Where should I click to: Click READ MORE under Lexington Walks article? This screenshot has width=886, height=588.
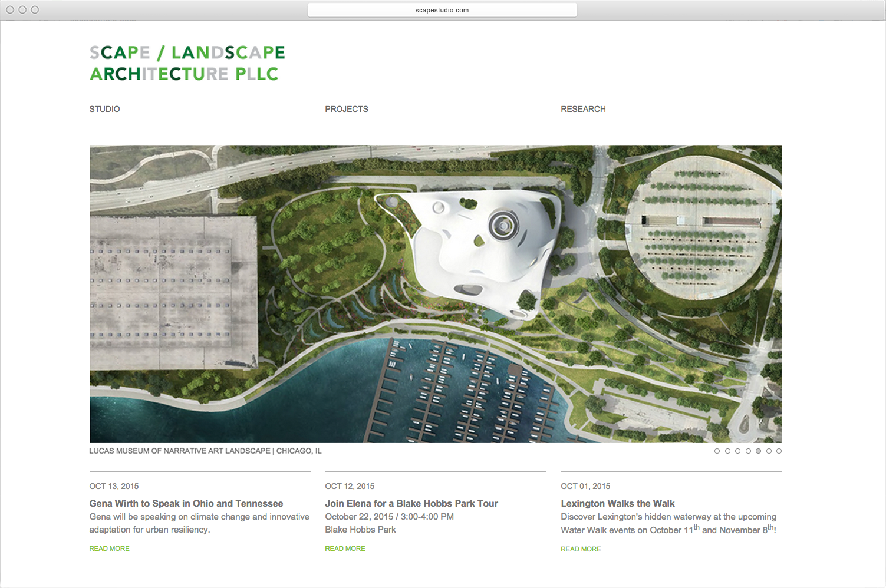(581, 549)
